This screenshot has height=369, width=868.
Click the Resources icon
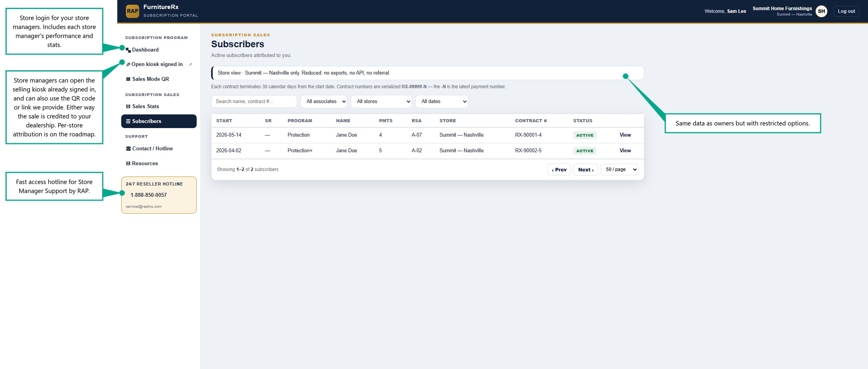128,163
